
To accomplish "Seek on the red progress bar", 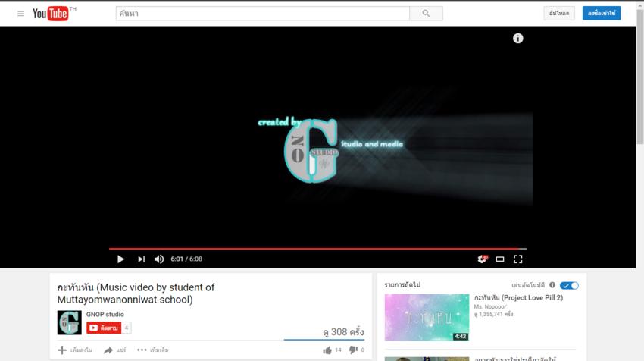I will click(x=318, y=249).
